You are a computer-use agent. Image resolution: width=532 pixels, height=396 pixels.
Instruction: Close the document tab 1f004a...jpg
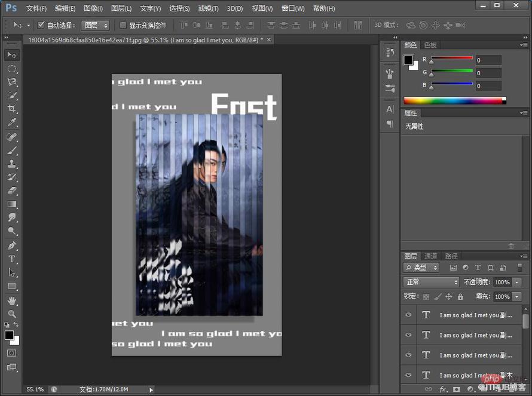pos(269,39)
